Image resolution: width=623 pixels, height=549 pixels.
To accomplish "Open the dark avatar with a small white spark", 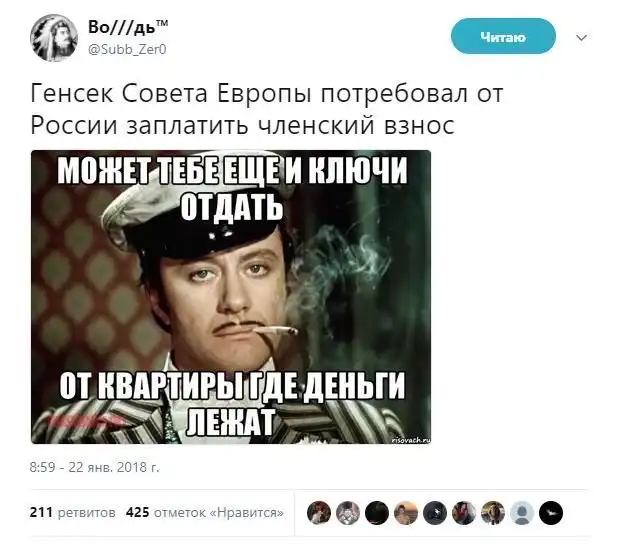I will coord(435,513).
